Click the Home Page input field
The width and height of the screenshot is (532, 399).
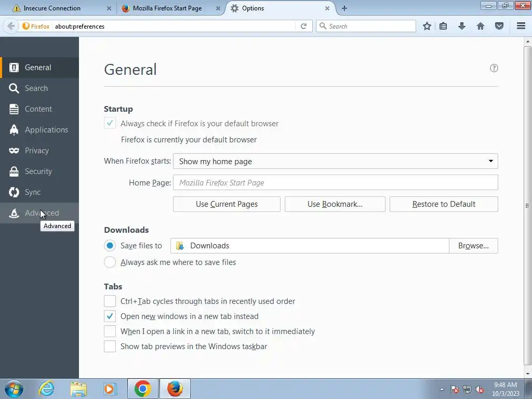(x=336, y=182)
